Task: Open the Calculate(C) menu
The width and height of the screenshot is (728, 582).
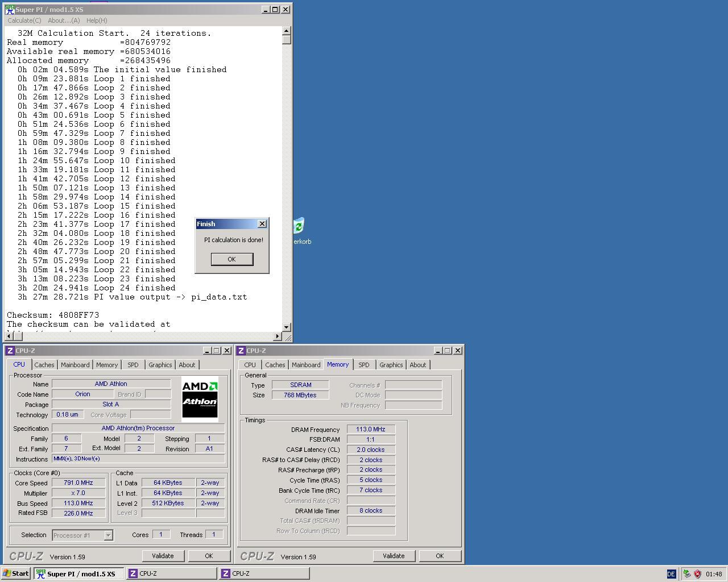Action: pyautogui.click(x=24, y=20)
